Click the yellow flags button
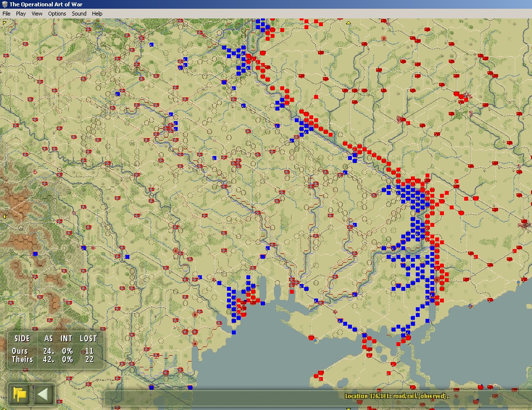This screenshot has width=532, height=410. pyautogui.click(x=20, y=394)
